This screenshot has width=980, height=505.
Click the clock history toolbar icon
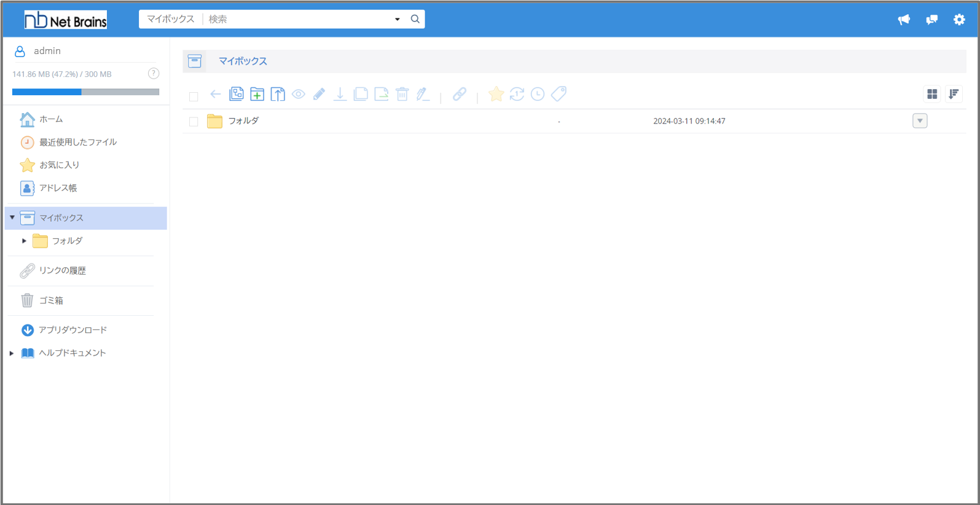538,94
